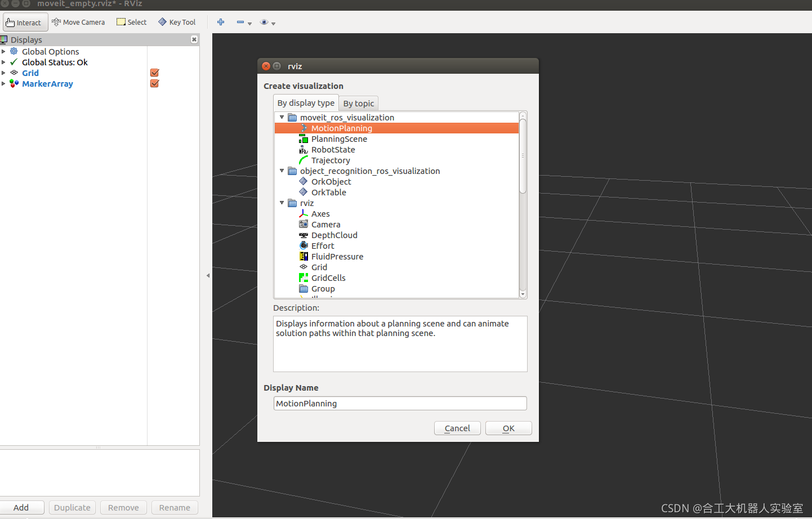Close the Displays panel
The height and width of the screenshot is (519, 812).
click(x=194, y=39)
